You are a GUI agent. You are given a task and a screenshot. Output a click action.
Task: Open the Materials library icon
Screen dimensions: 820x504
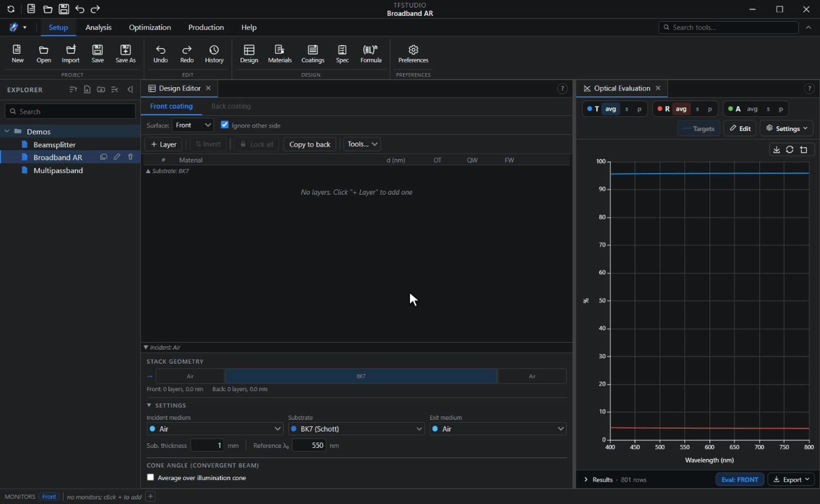point(279,54)
